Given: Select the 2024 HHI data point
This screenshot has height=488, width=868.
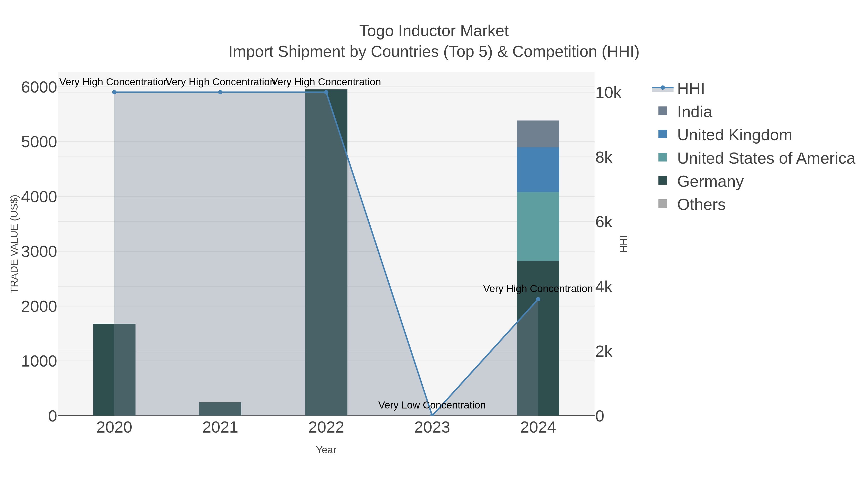Looking at the screenshot, I should [x=538, y=299].
